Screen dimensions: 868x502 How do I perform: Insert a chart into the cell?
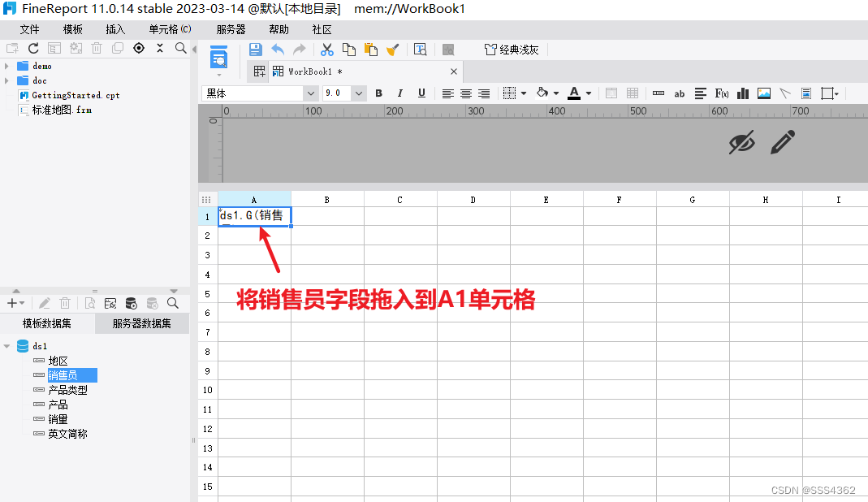point(743,93)
